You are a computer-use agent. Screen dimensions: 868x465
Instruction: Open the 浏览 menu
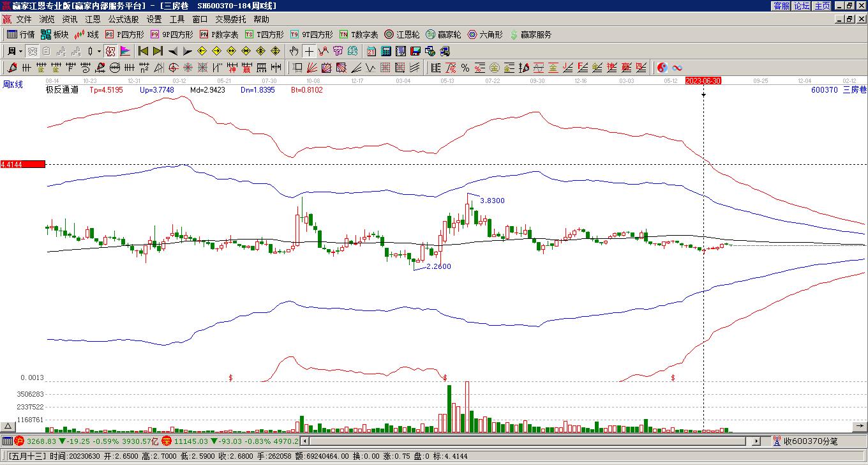pyautogui.click(x=47, y=20)
